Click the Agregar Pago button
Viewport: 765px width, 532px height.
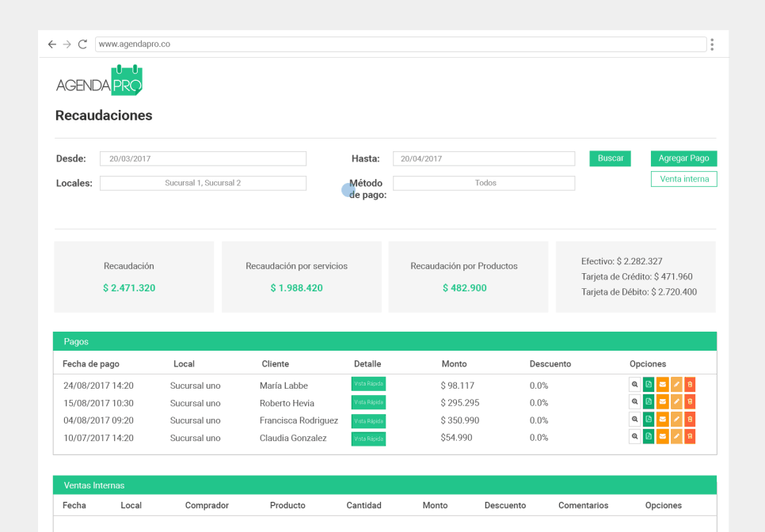(x=683, y=158)
